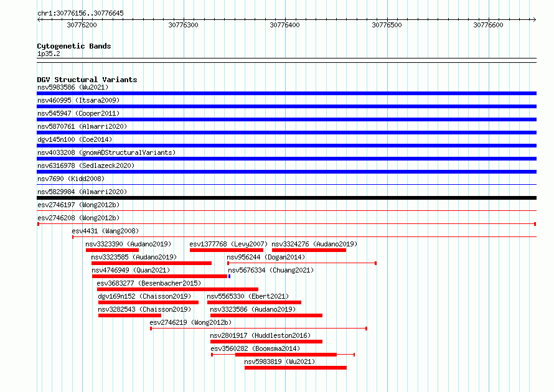Click esv2746208 (Wong2012b) label
554x392 pixels.
78,218
